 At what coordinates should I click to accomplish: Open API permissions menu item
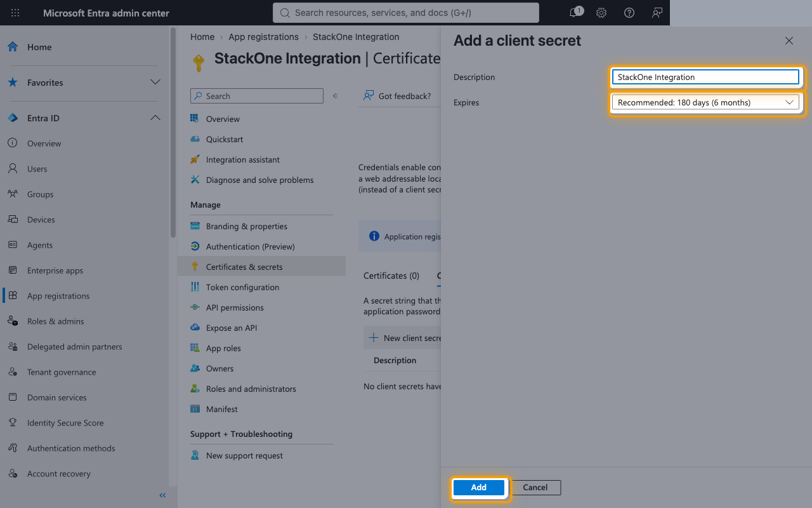(235, 307)
